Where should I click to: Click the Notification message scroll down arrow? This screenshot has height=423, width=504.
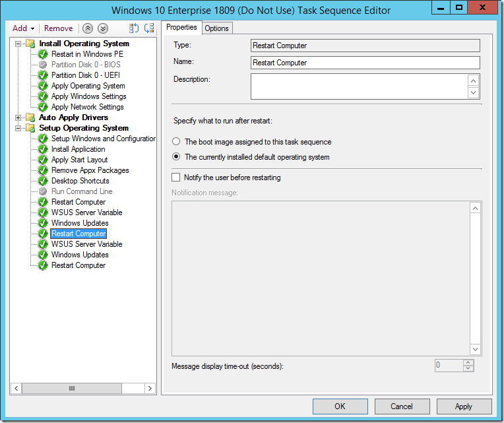(x=476, y=349)
